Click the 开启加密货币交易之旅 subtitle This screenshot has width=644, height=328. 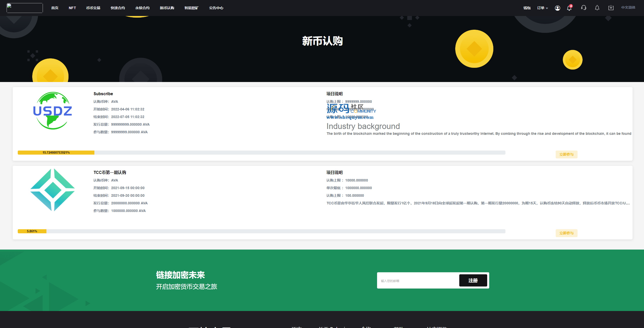[x=187, y=287]
